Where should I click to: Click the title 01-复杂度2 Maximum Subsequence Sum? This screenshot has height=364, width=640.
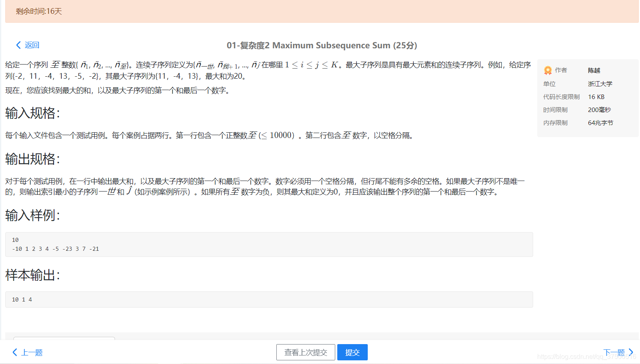pyautogui.click(x=322, y=45)
